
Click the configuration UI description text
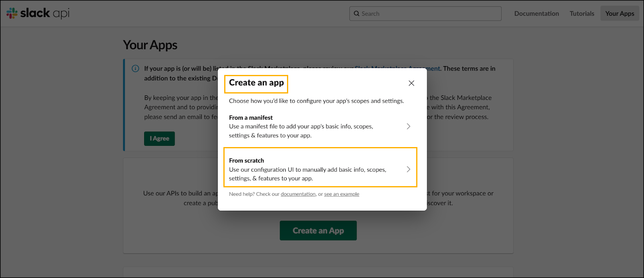click(x=308, y=174)
